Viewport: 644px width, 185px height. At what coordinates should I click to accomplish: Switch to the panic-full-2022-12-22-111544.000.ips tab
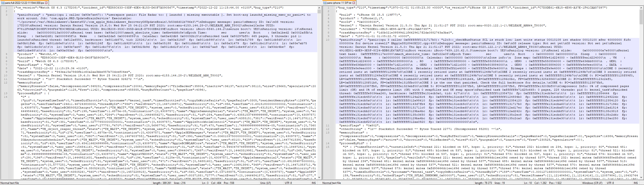tap(24, 3)
